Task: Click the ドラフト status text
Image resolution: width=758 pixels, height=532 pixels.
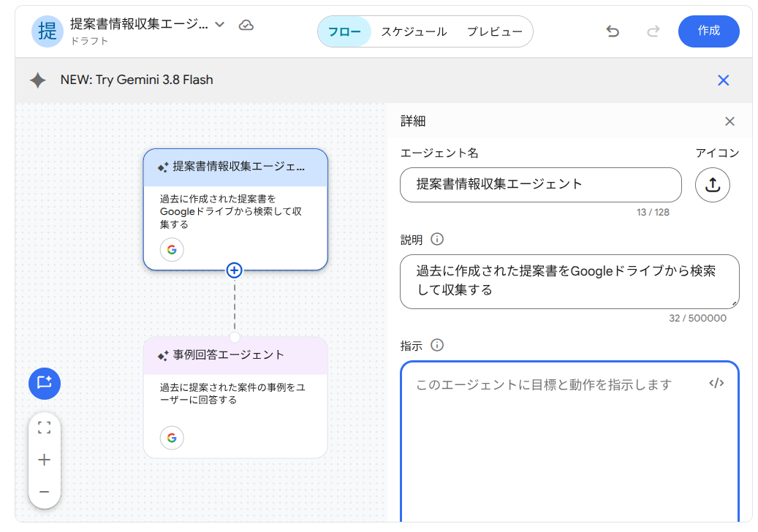Action: (x=89, y=41)
